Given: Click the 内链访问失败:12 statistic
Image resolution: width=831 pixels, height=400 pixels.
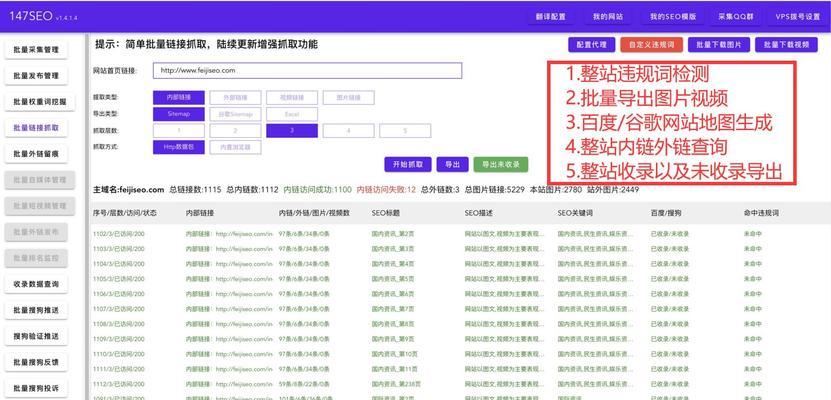Looking at the screenshot, I should [386, 190].
